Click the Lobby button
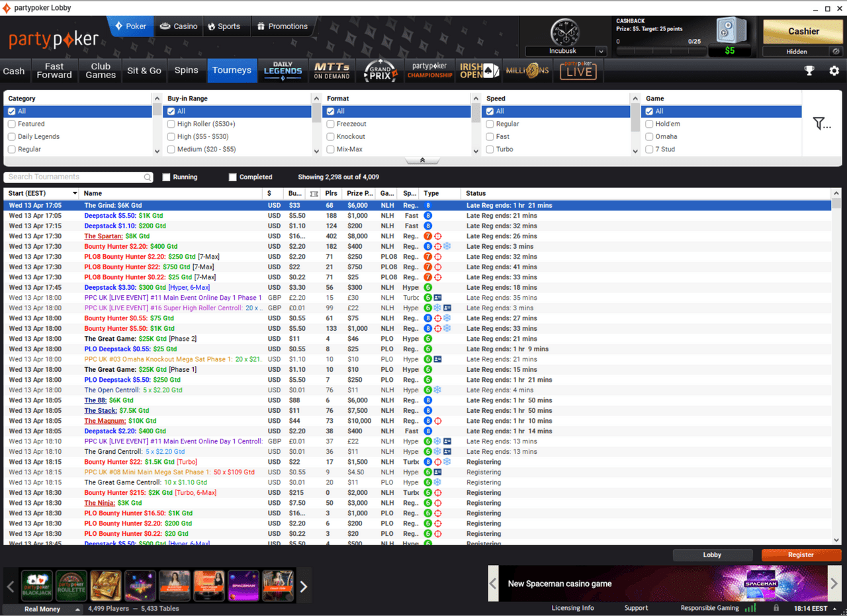Screen dimensions: 847x616 pyautogui.click(x=713, y=555)
